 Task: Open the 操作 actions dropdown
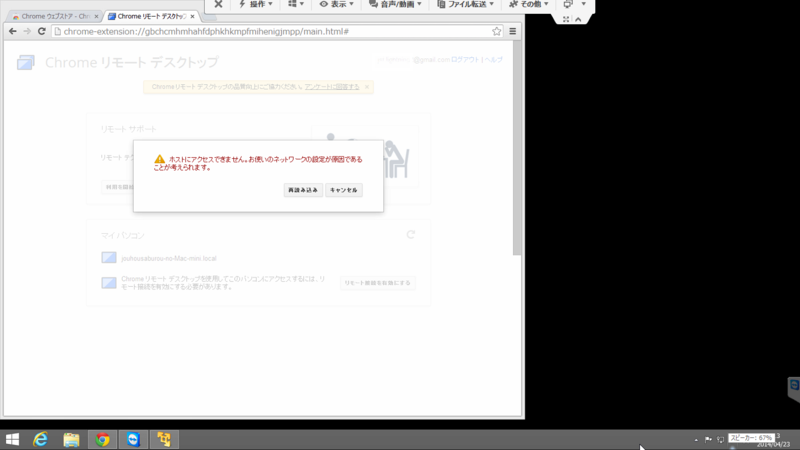tap(256, 4)
